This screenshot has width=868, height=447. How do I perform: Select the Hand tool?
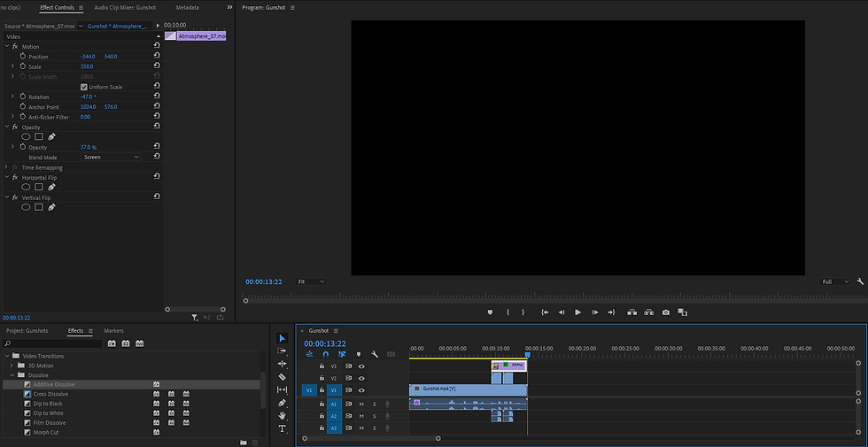pos(283,415)
